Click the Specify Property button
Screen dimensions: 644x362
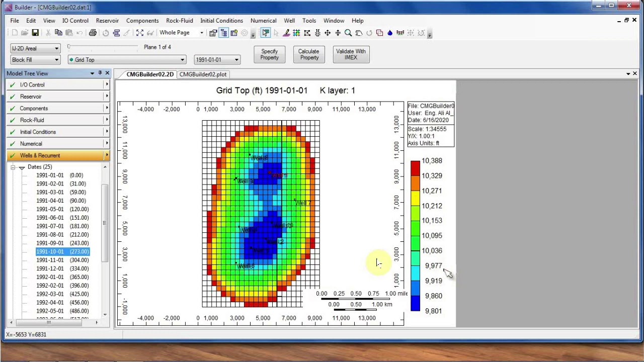click(270, 54)
